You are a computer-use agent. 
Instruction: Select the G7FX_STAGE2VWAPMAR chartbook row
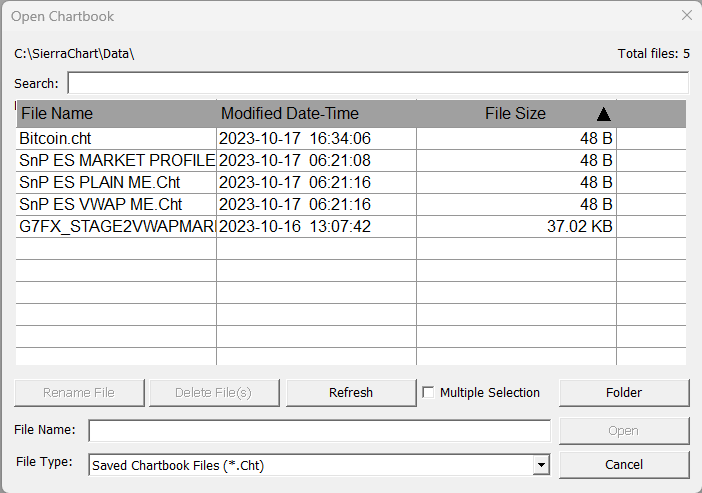pyautogui.click(x=116, y=227)
